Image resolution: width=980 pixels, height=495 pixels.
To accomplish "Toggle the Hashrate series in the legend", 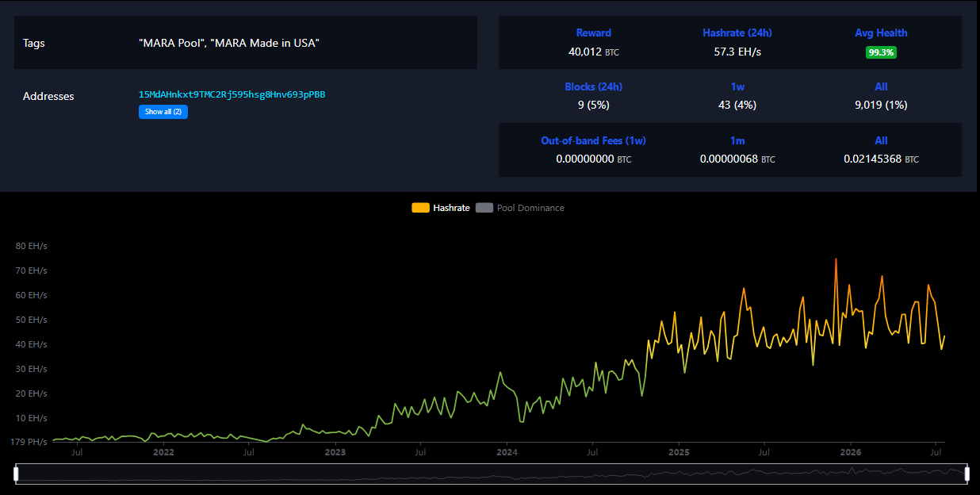I will tap(441, 208).
